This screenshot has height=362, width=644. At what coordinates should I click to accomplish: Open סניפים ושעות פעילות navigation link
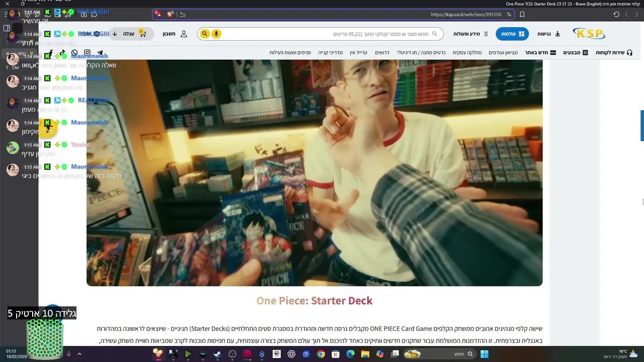290,52
